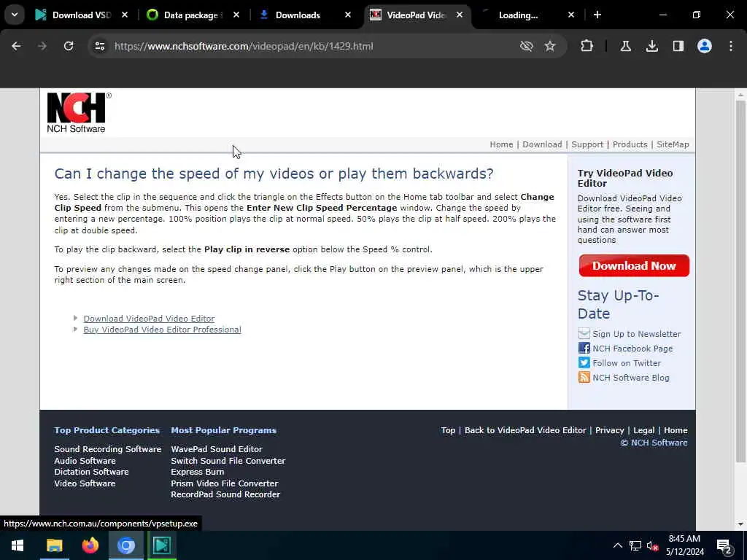Click the Chrome taskbar icon
The height and width of the screenshot is (560, 747).
click(x=125, y=545)
